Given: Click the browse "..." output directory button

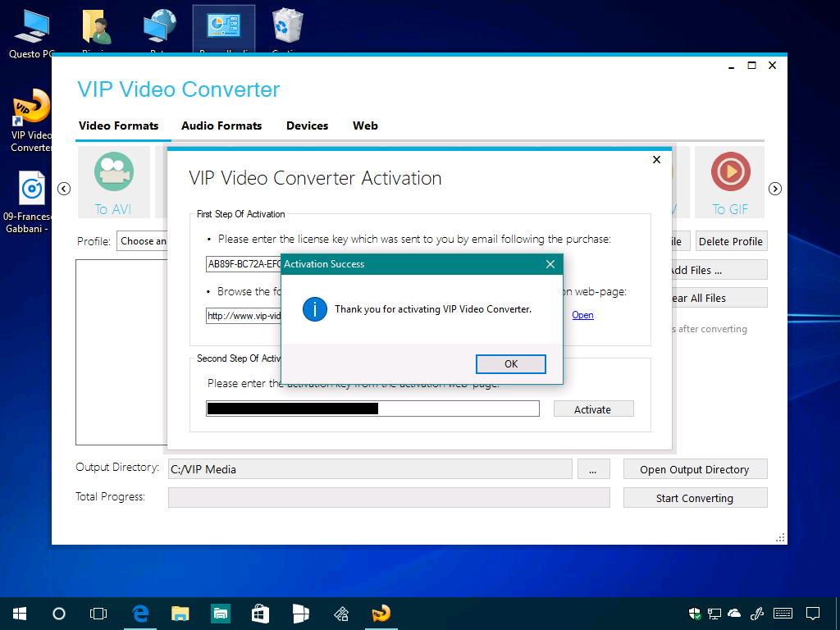Looking at the screenshot, I should [593, 469].
